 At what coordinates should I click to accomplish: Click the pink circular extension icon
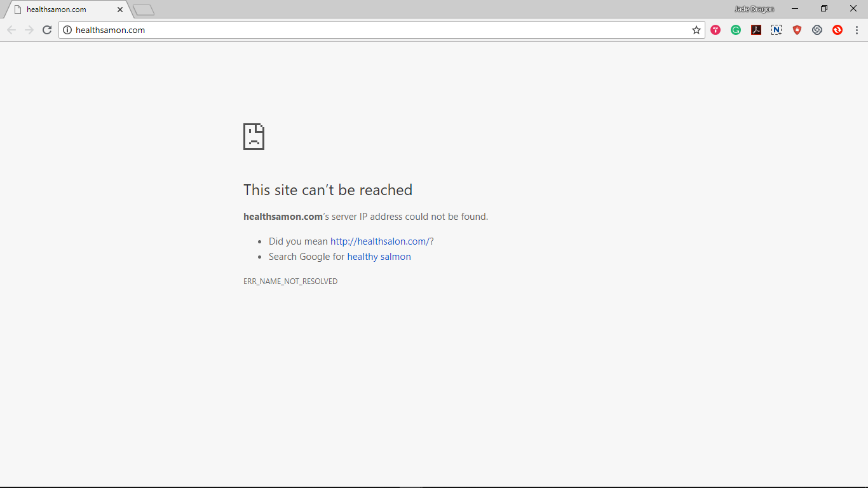point(715,30)
